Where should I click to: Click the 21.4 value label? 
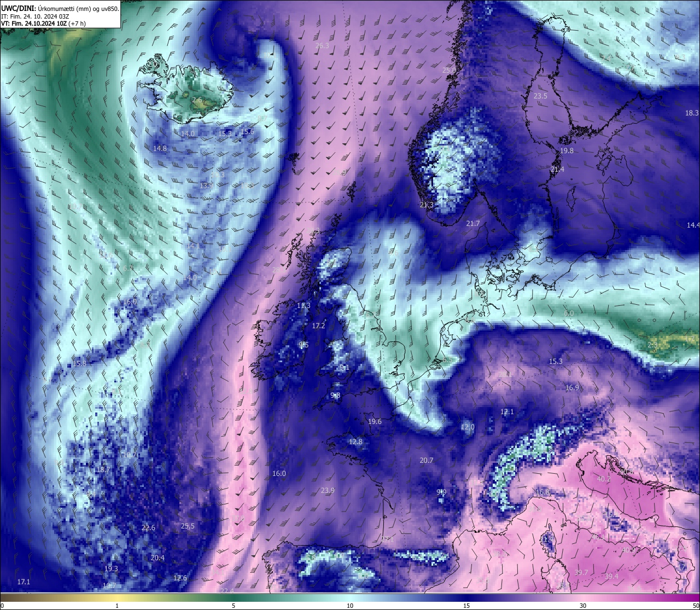click(x=557, y=170)
